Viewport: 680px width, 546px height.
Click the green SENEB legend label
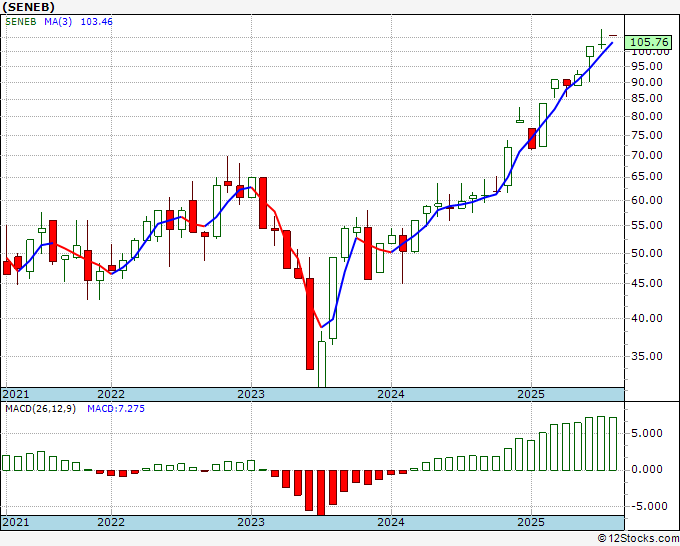(21, 22)
